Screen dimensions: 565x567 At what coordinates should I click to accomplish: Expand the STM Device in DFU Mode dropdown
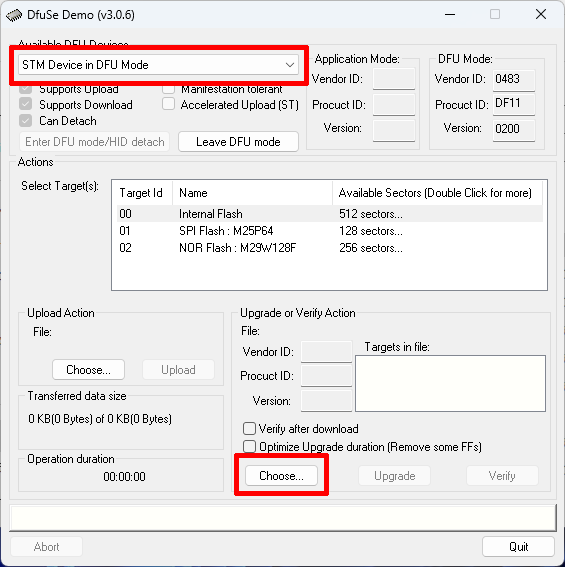pyautogui.click(x=158, y=65)
